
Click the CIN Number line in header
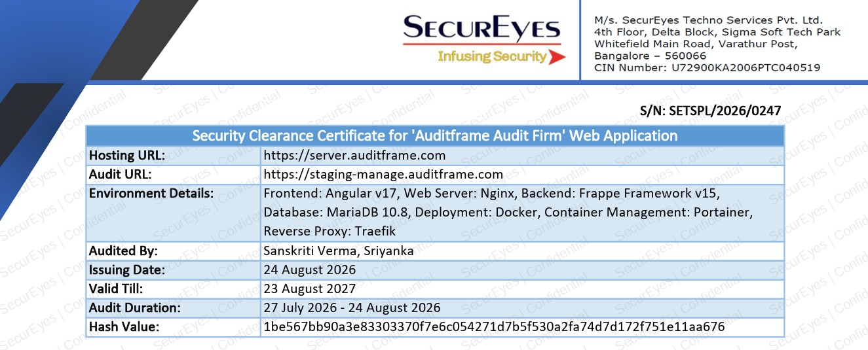click(x=707, y=67)
